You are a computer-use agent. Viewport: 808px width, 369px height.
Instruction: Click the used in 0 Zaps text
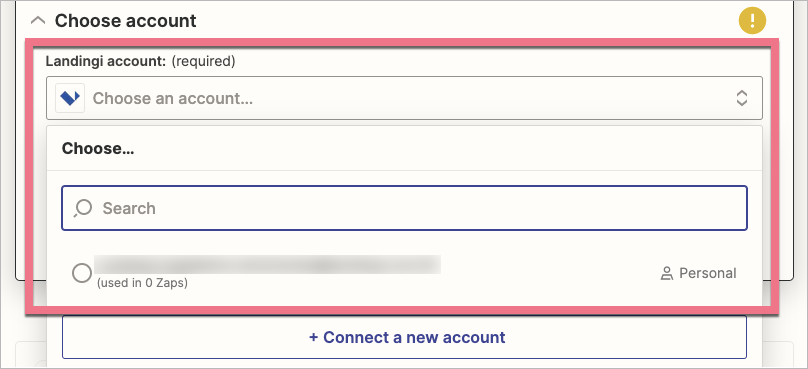point(142,283)
